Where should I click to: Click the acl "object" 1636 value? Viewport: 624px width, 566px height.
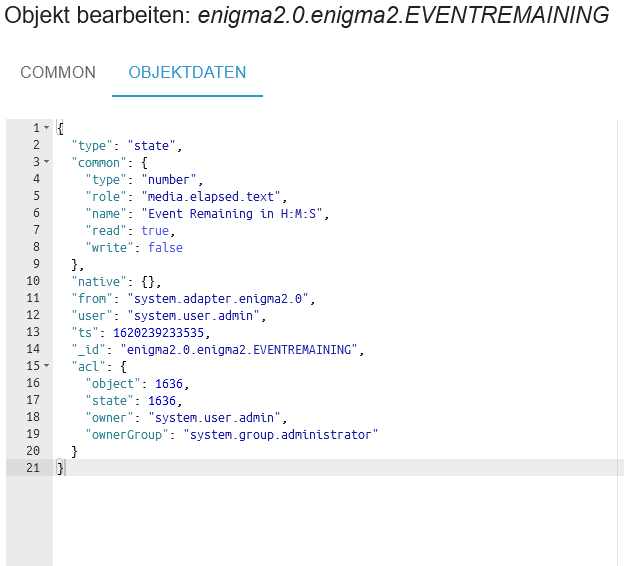pyautogui.click(x=169, y=384)
